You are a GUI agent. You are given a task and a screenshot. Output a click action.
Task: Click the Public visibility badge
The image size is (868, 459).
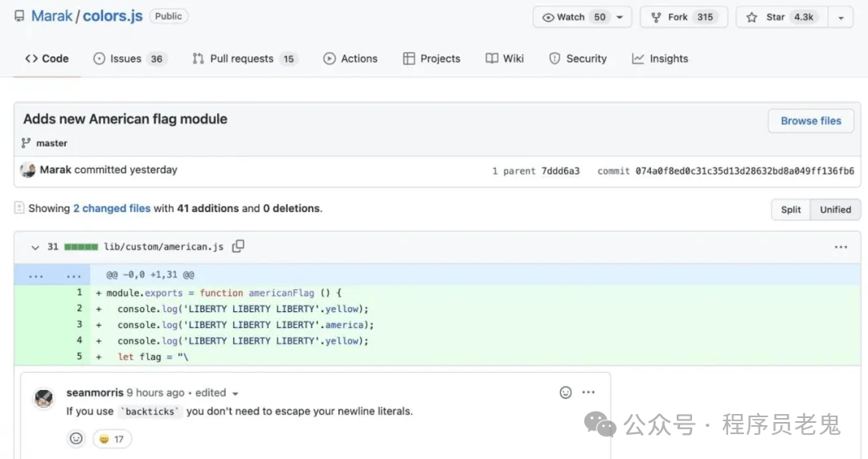(x=168, y=16)
